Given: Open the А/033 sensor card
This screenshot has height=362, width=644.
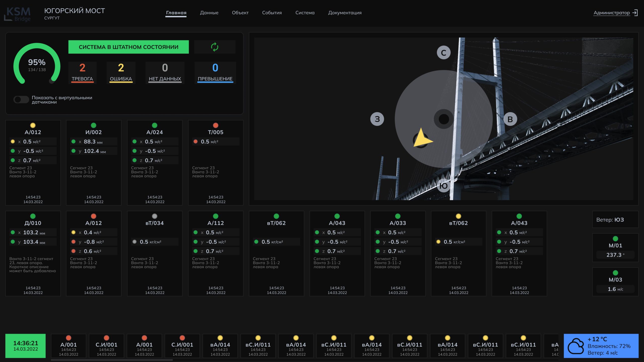Looking at the screenshot, I should 398,253.
